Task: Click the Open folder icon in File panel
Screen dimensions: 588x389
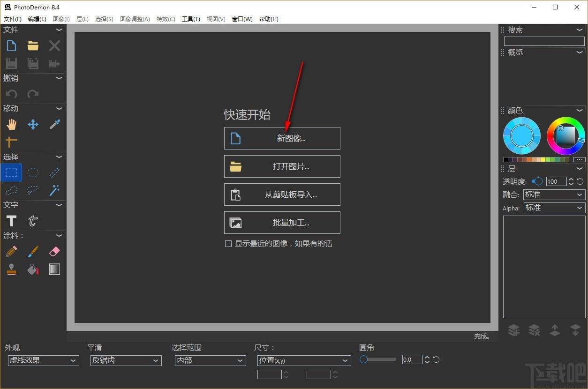Action: pos(33,45)
